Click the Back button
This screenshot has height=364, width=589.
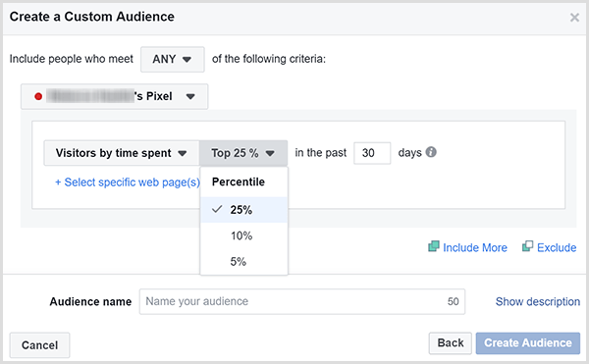click(451, 343)
